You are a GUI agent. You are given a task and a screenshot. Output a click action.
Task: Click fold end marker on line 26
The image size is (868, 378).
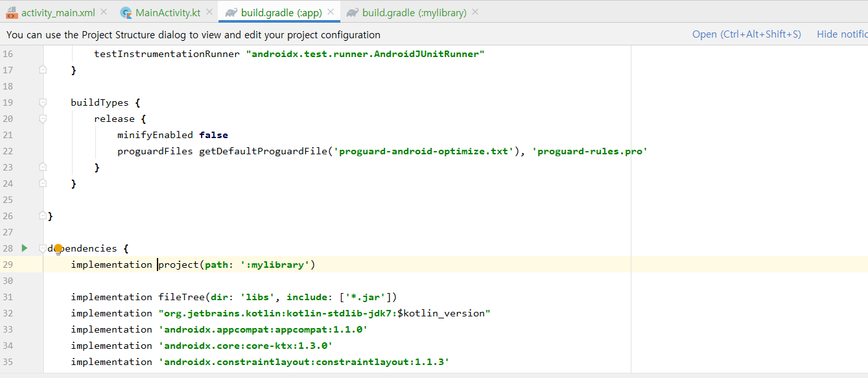[x=43, y=216]
